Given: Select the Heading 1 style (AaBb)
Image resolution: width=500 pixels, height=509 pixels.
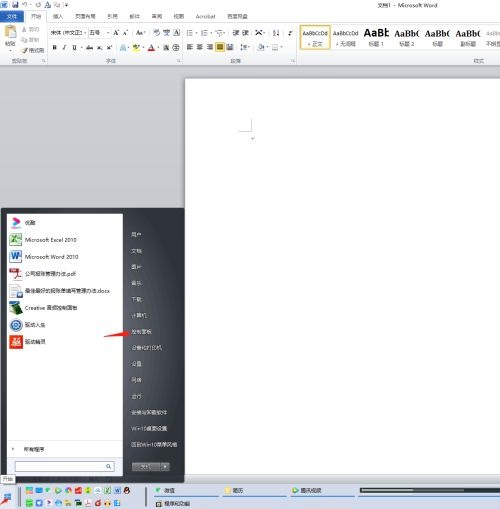Looking at the screenshot, I should 376,37.
